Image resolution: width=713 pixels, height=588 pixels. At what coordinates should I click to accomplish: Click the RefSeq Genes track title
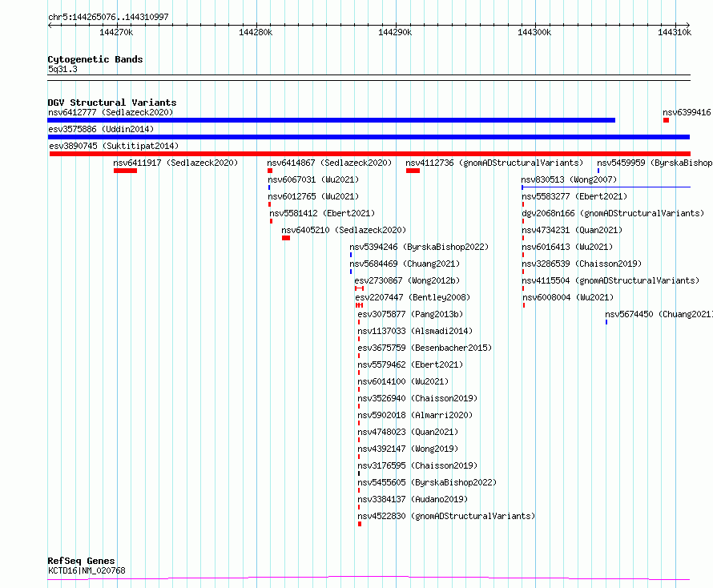point(81,561)
